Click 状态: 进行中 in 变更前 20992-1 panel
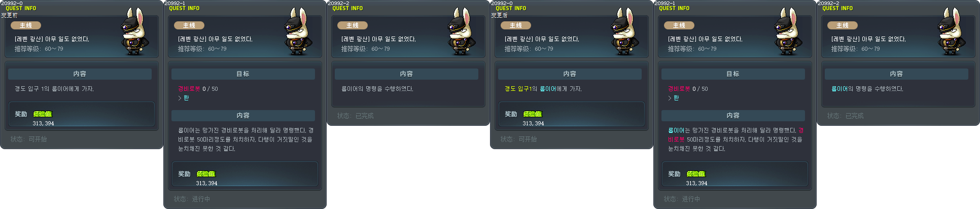The image size is (980, 209). pyautogui.click(x=192, y=199)
